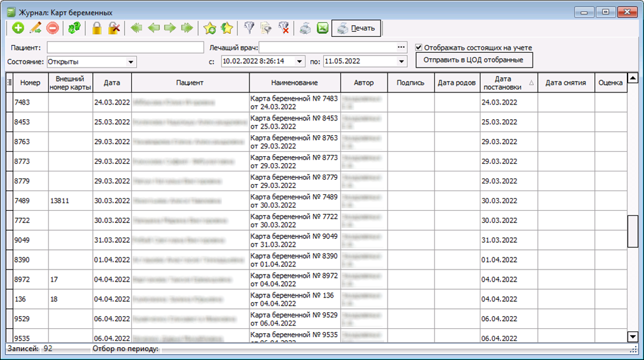Click the add to favorites star icon
The height and width of the screenshot is (360, 644).
pyautogui.click(x=210, y=28)
